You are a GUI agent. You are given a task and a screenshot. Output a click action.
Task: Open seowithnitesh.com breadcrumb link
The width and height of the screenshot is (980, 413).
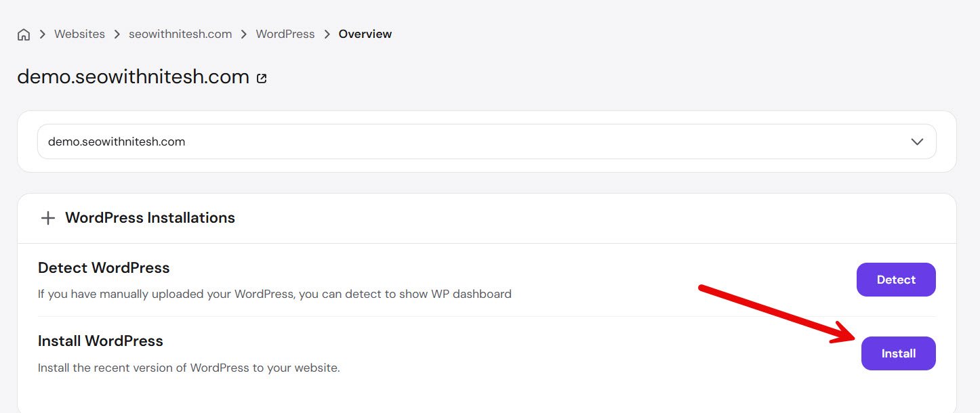tap(180, 34)
